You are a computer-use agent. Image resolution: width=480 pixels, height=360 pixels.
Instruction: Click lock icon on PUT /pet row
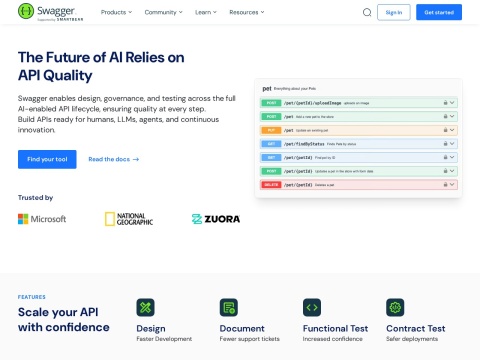(445, 130)
